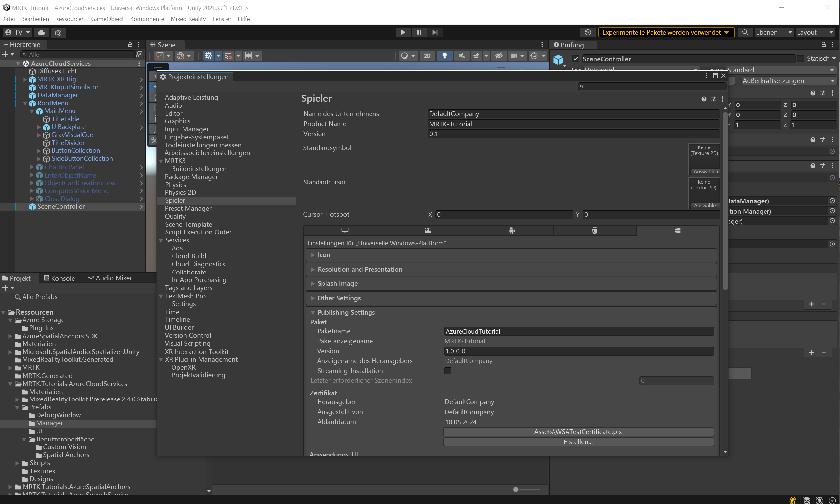Open the Mixed Reality menu

tap(188, 19)
